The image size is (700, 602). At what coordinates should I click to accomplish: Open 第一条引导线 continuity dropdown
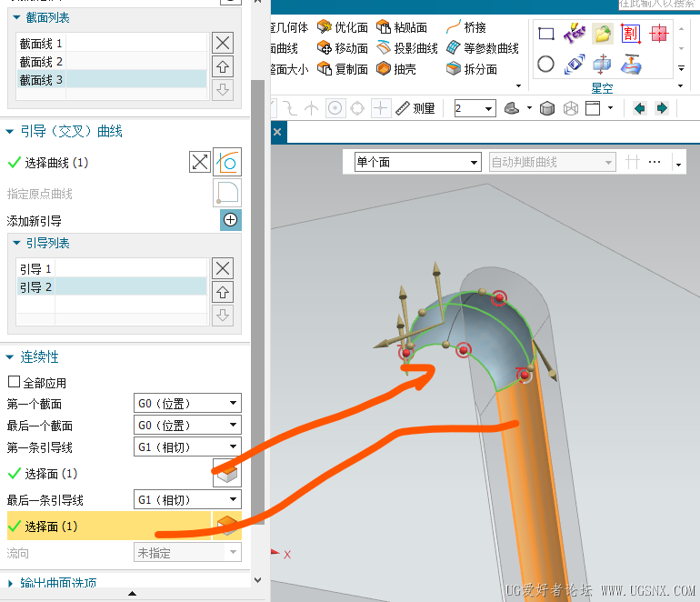coord(187,447)
